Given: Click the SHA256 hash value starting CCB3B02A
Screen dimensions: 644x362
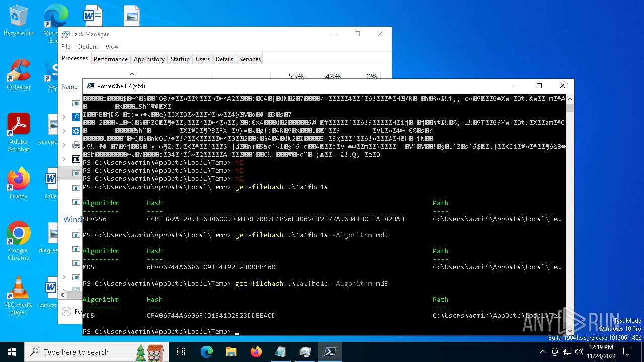Looking at the screenshot, I should pos(275,219).
